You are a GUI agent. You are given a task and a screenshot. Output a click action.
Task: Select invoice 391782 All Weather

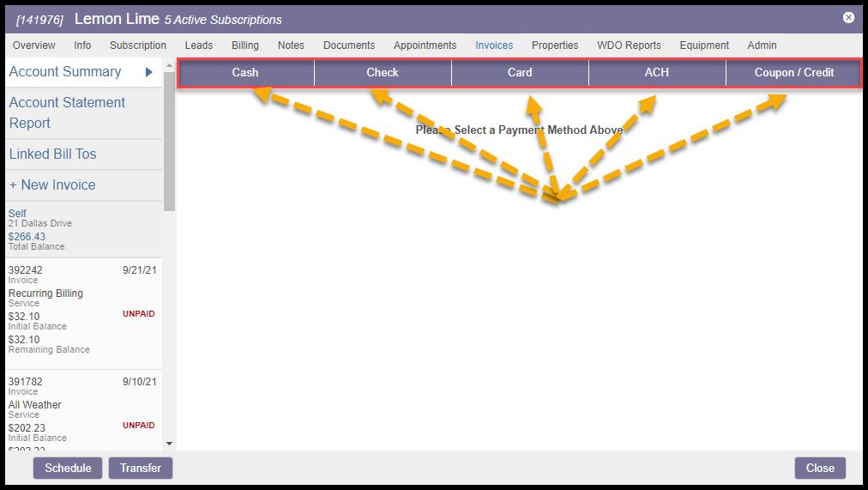tap(81, 412)
